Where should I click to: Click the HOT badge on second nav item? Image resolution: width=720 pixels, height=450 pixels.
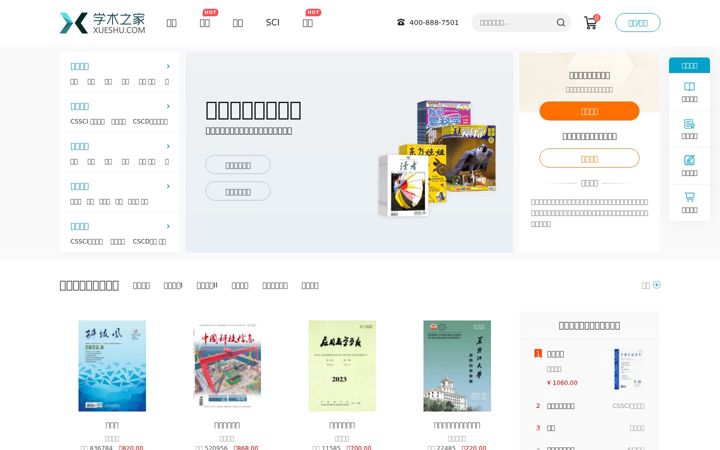[x=210, y=12]
